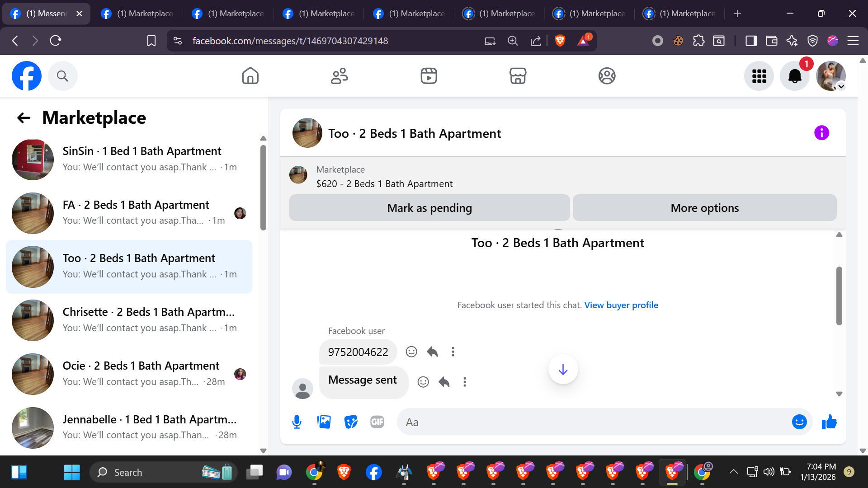868x488 pixels.
Task: Jump to latest message arrow
Action: click(x=563, y=370)
